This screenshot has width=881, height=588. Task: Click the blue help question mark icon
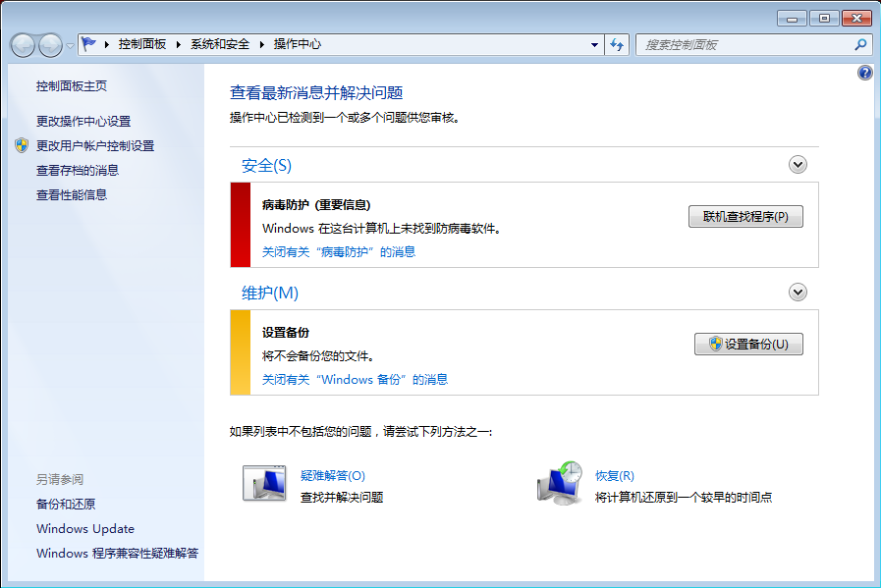point(865,73)
